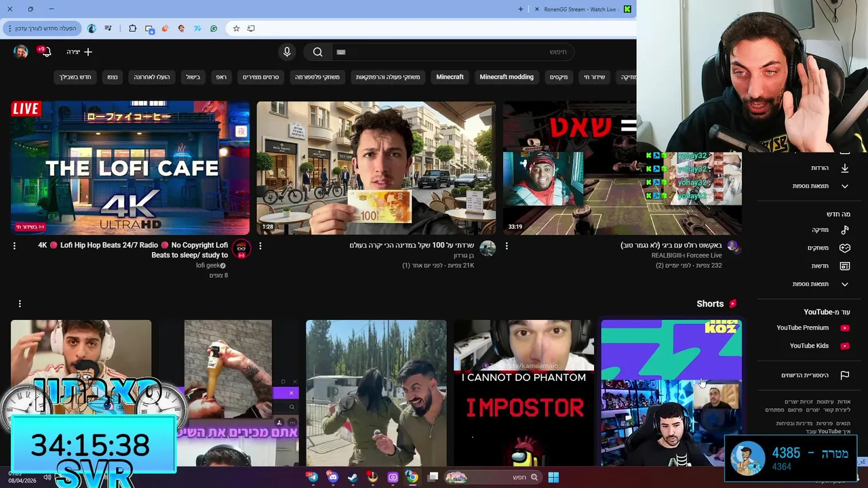The width and height of the screenshot is (868, 488).
Task: Select the 'שידור חי' filter chip
Action: coord(594,77)
